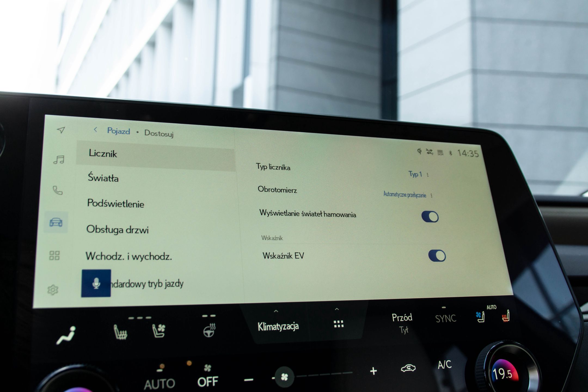Image resolution: width=588 pixels, height=392 pixels.
Task: Turn climate OFF
Action: [208, 382]
